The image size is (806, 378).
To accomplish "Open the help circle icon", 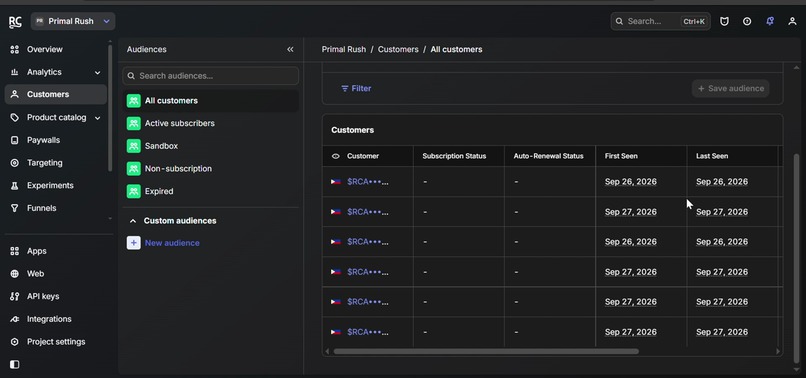I will tap(747, 21).
